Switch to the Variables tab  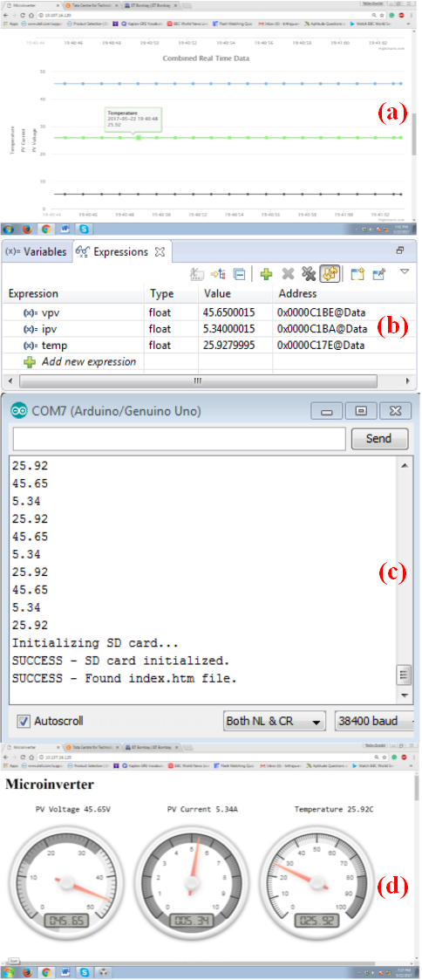[x=36, y=252]
